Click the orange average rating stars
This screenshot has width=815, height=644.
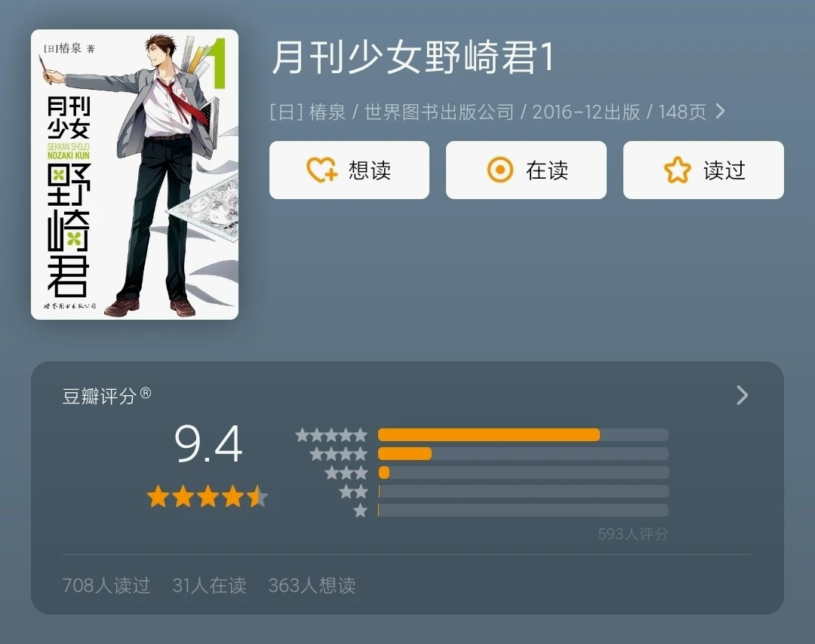(208, 496)
